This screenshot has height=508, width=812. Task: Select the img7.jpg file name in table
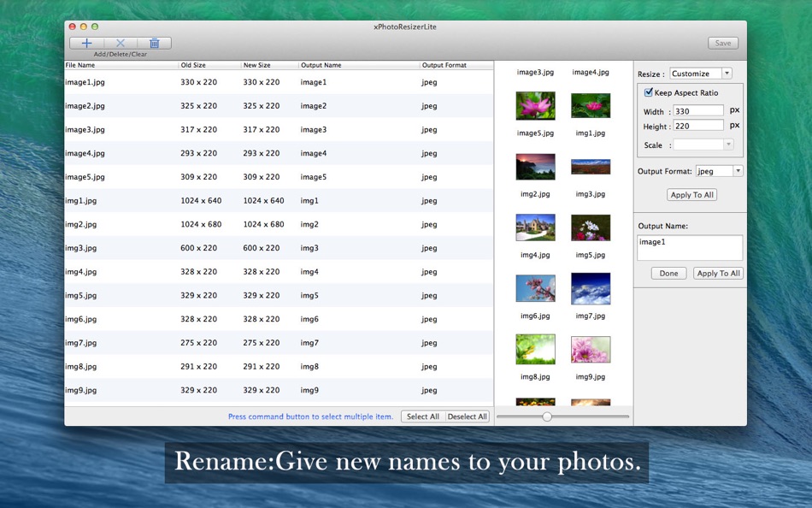81,343
